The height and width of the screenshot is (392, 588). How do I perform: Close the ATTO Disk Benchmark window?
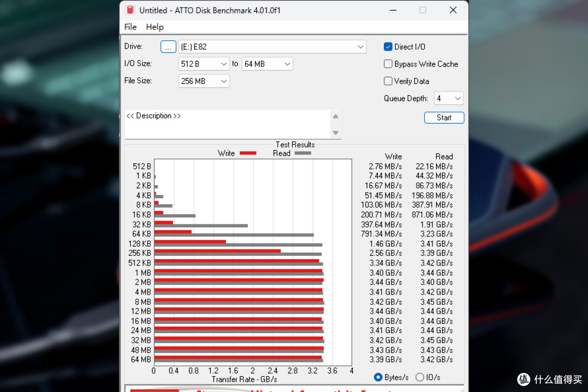453,10
